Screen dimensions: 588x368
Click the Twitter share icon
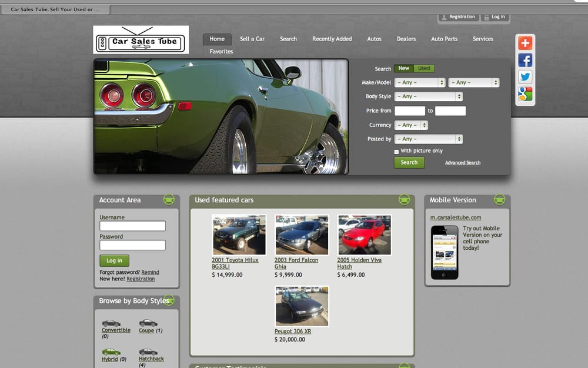pyautogui.click(x=525, y=77)
